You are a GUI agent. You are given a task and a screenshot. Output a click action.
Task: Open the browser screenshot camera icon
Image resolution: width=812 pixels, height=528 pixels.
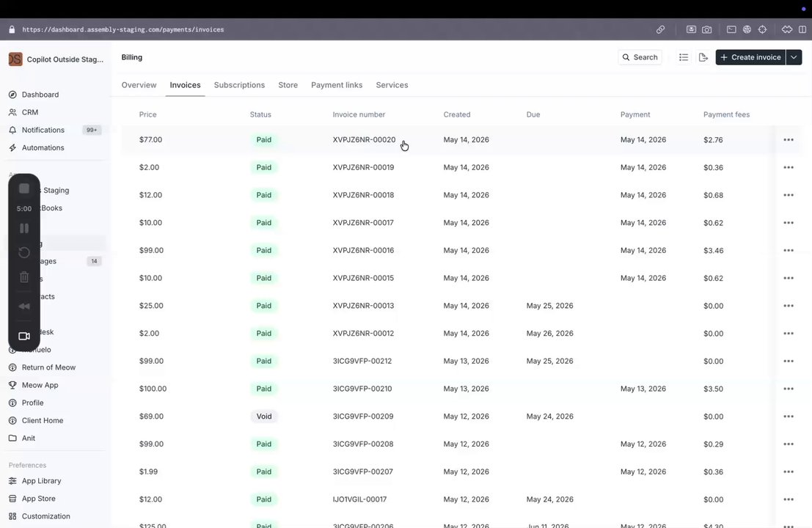[707, 29]
